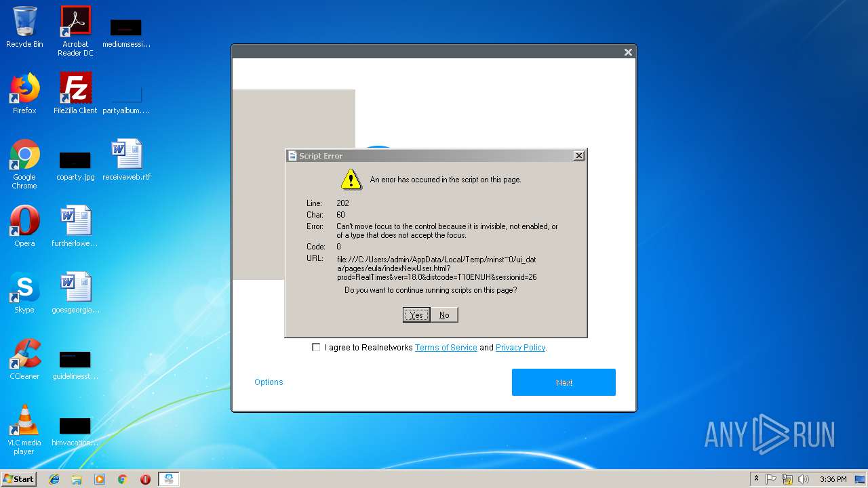Show hidden tray icons arrow

756,479
